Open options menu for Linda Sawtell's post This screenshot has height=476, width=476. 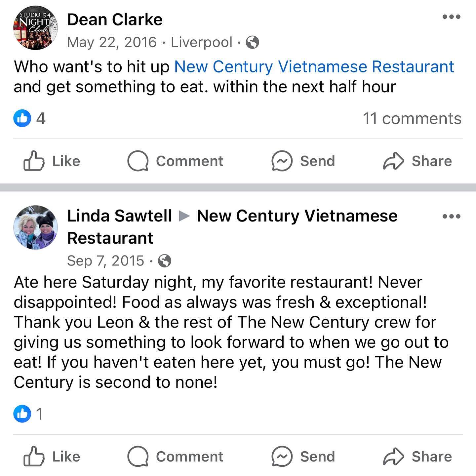[x=451, y=217]
